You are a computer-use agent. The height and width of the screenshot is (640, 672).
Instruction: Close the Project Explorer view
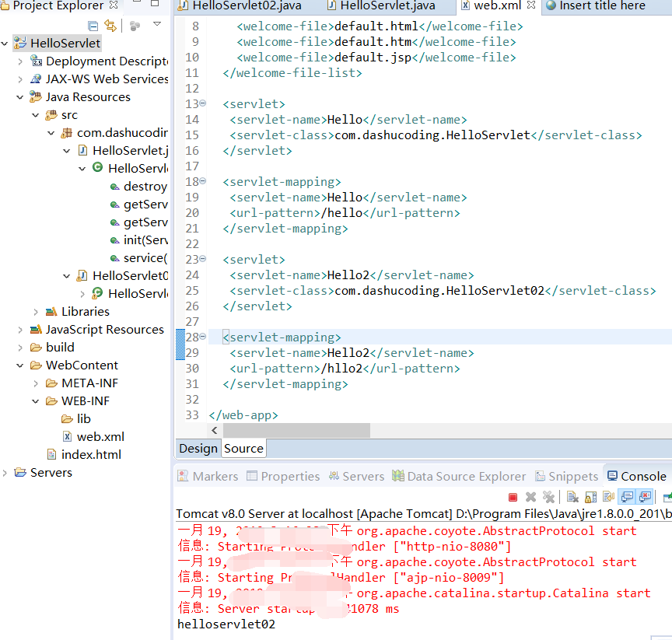point(114,5)
